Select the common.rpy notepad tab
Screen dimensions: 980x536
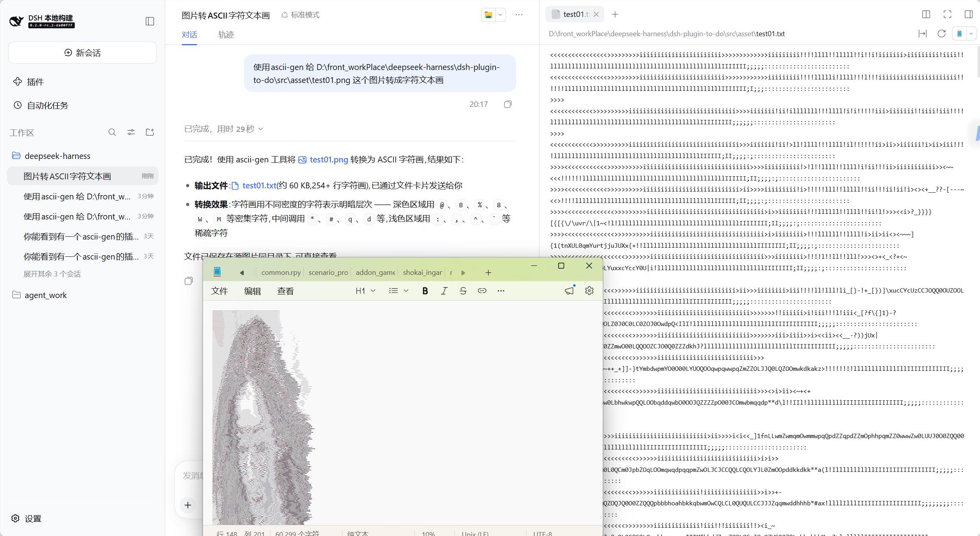click(281, 273)
